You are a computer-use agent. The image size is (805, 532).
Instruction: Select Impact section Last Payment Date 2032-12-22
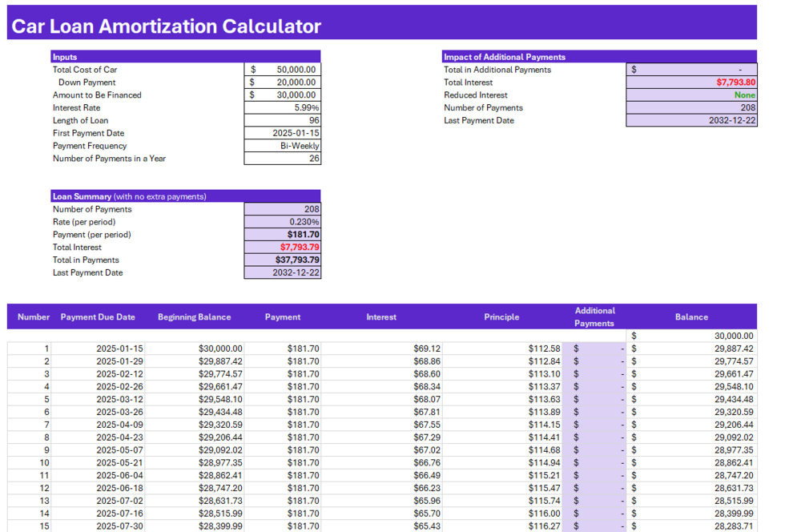point(691,120)
